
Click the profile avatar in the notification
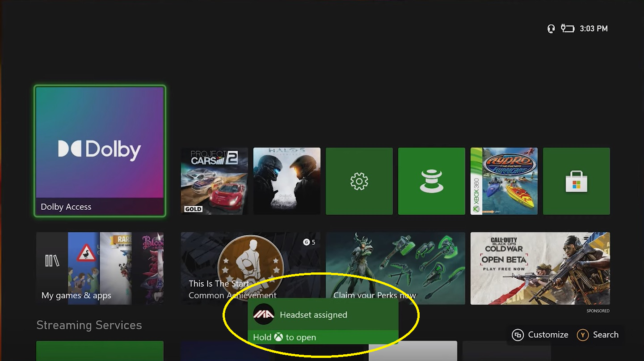[264, 314]
